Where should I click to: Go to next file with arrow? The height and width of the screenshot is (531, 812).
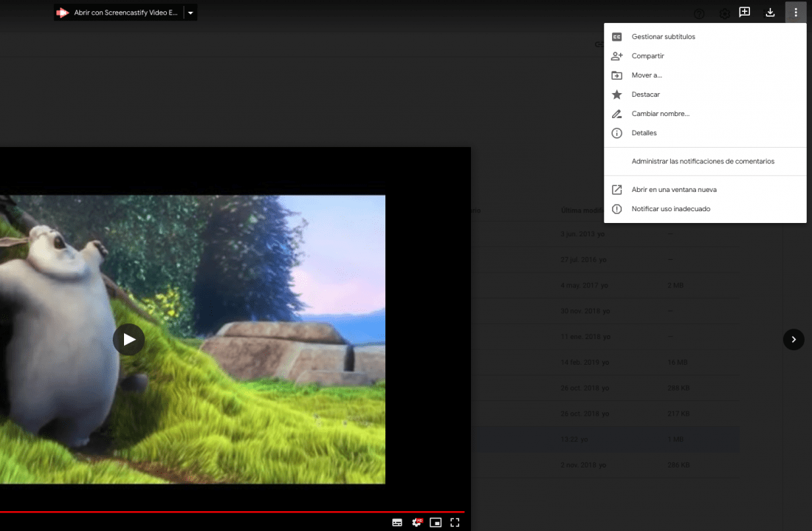[794, 339]
